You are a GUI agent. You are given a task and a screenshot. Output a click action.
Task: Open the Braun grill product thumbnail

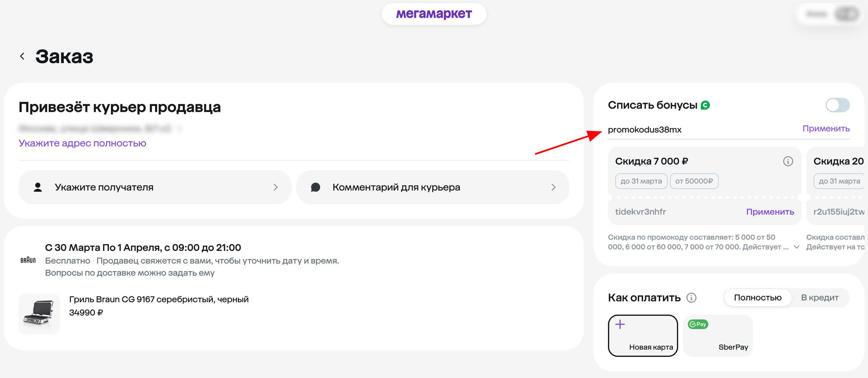point(39,313)
